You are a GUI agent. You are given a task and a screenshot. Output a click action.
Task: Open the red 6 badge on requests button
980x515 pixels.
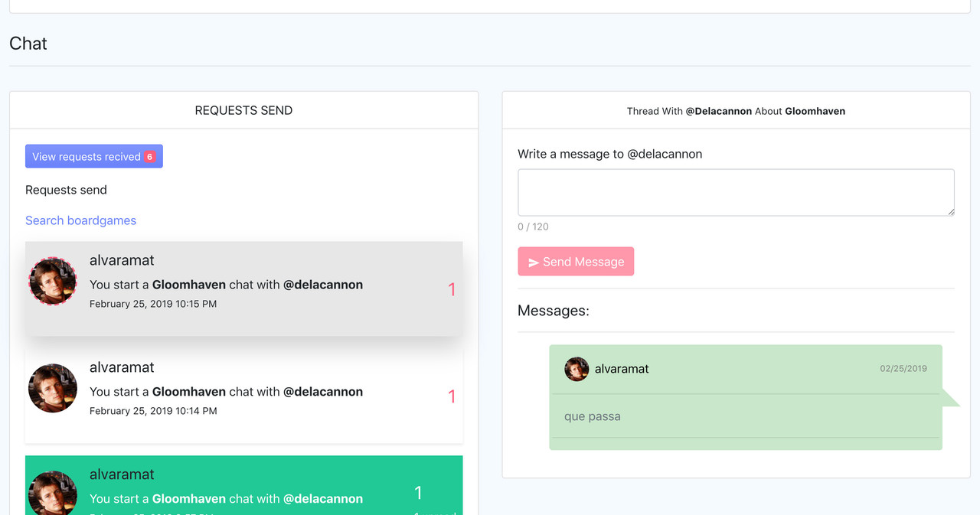pyautogui.click(x=149, y=157)
